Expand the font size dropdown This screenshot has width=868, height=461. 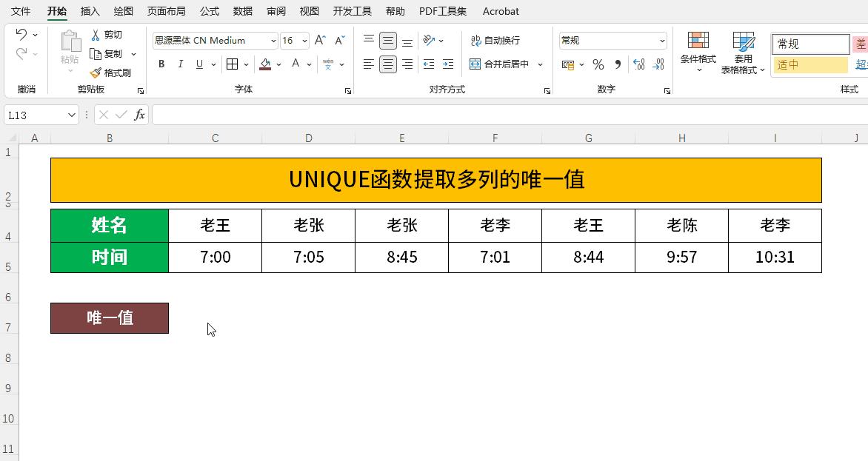302,40
